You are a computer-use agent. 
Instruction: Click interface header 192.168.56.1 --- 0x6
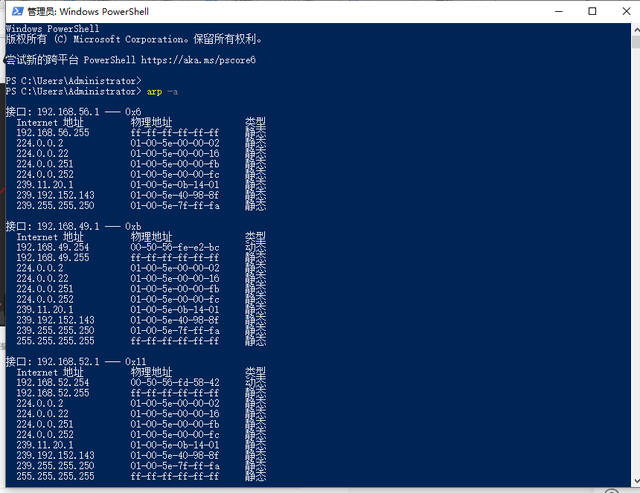point(73,112)
